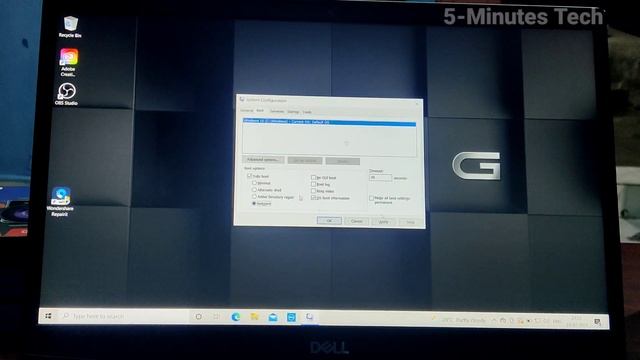Toggle the Safe boot checkbox
Image resolution: width=640 pixels, height=360 pixels.
[x=249, y=176]
